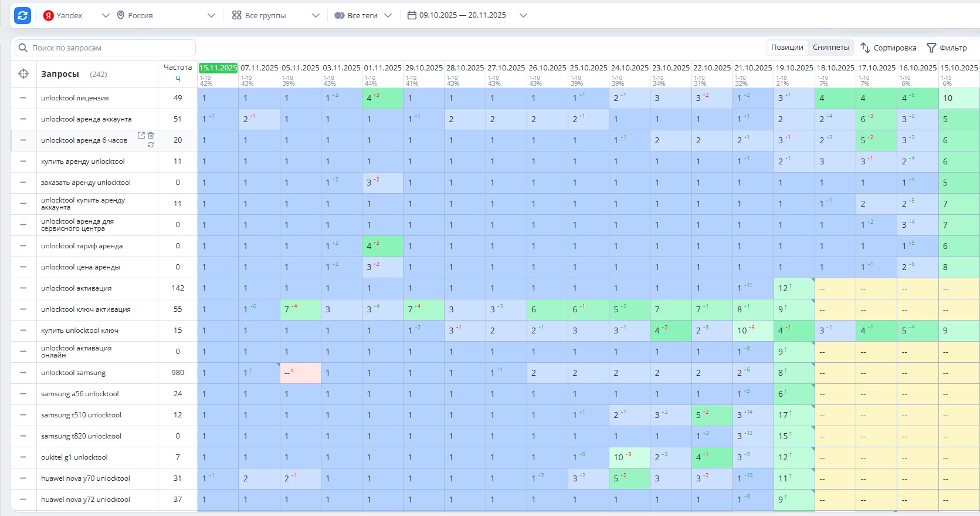This screenshot has width=980, height=516.
Task: Click the dash icon beside 'unlocktool цена аренды'
Action: pos(23,267)
